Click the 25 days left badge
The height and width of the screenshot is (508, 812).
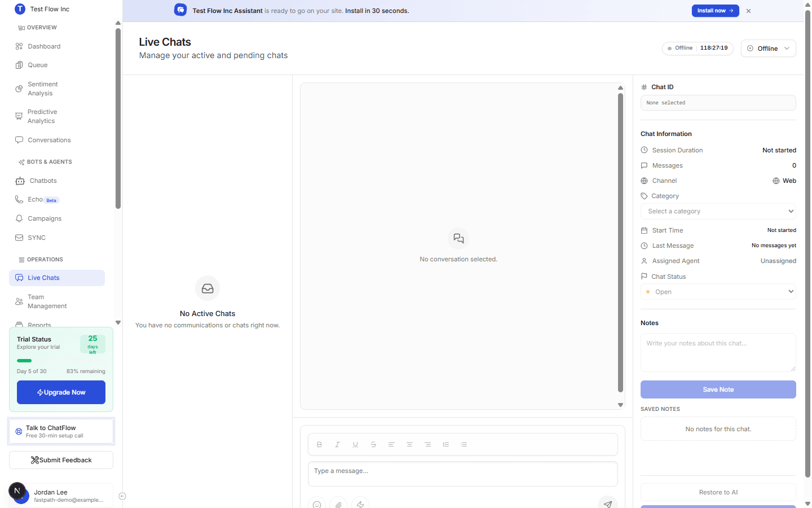92,344
